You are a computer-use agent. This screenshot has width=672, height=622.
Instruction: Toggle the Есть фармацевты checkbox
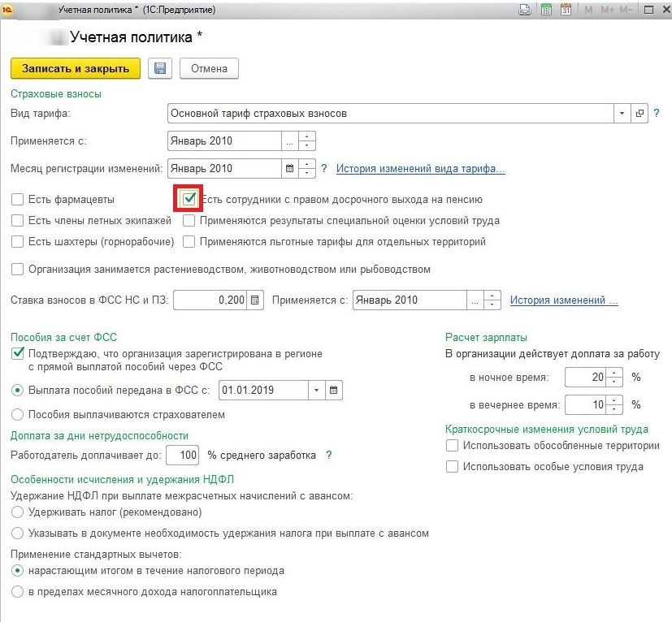point(17,199)
